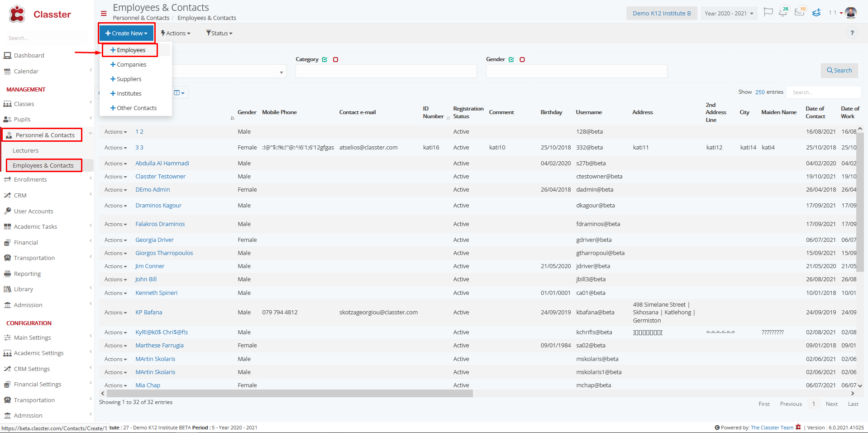Open CRM Settings in the sidebar
Viewport: 868px width, 433px height.
pos(32,369)
